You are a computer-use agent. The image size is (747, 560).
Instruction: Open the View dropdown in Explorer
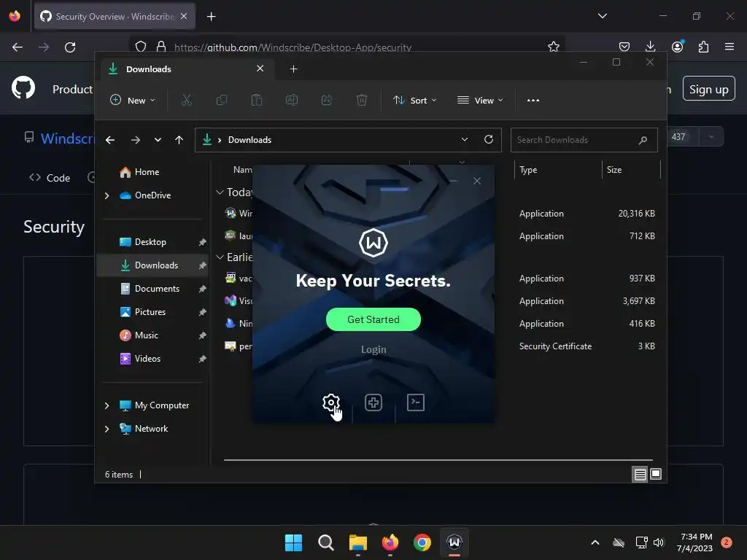click(480, 101)
